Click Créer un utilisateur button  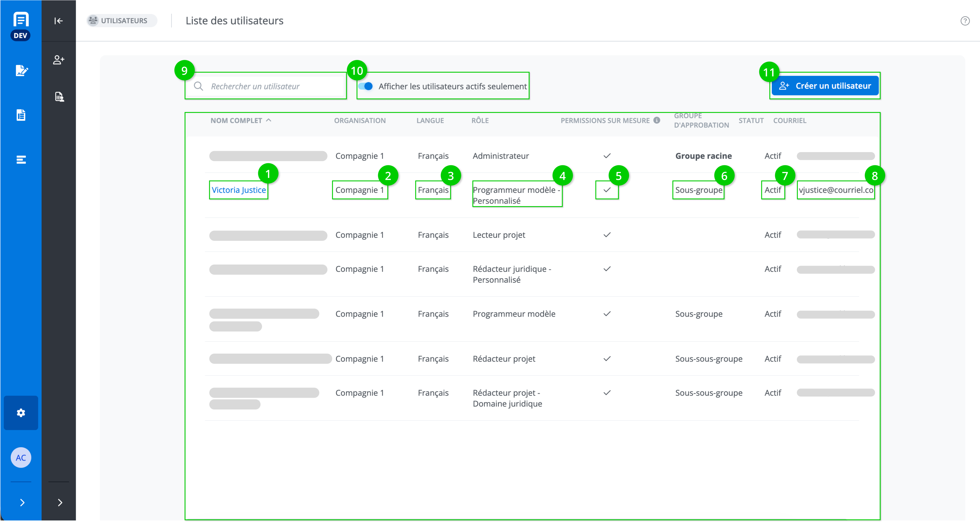point(825,86)
